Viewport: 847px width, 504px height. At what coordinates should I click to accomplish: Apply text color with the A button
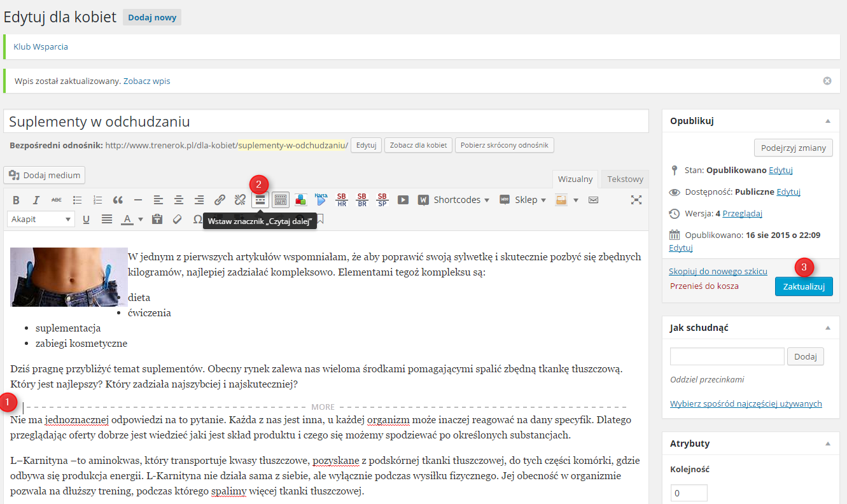[x=127, y=219]
